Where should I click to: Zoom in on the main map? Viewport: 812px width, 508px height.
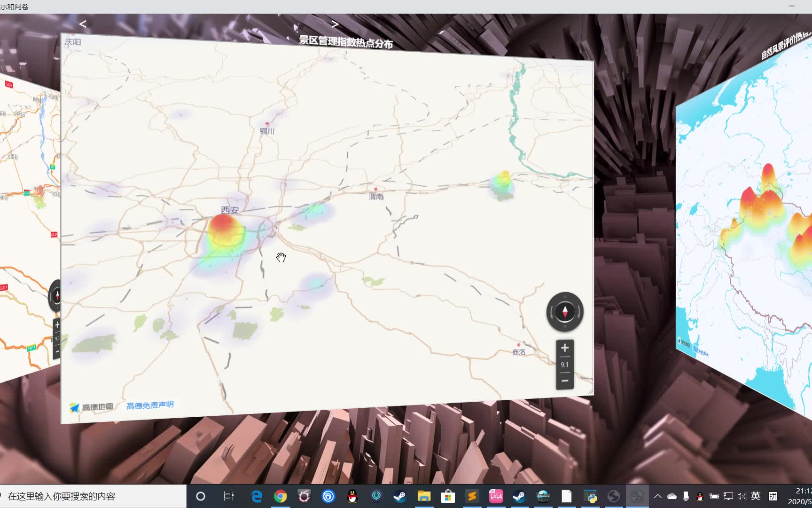coord(565,348)
